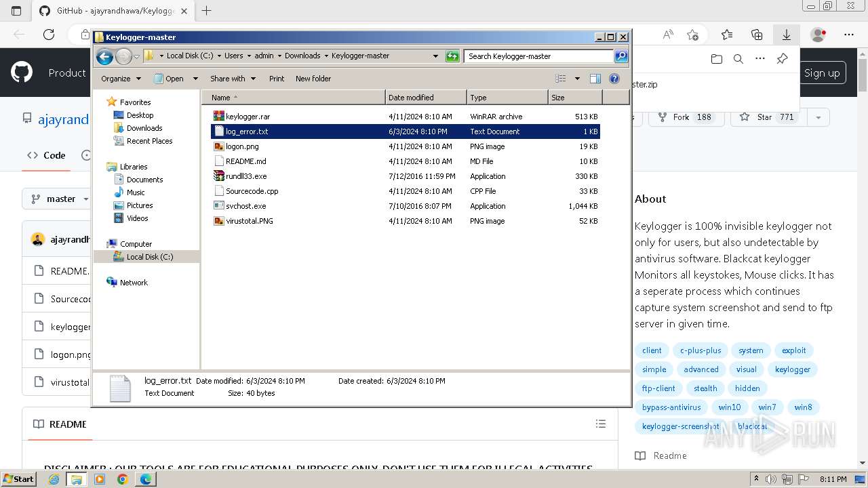
Task: Open Edge settings and more menu
Action: pyautogui.click(x=849, y=35)
